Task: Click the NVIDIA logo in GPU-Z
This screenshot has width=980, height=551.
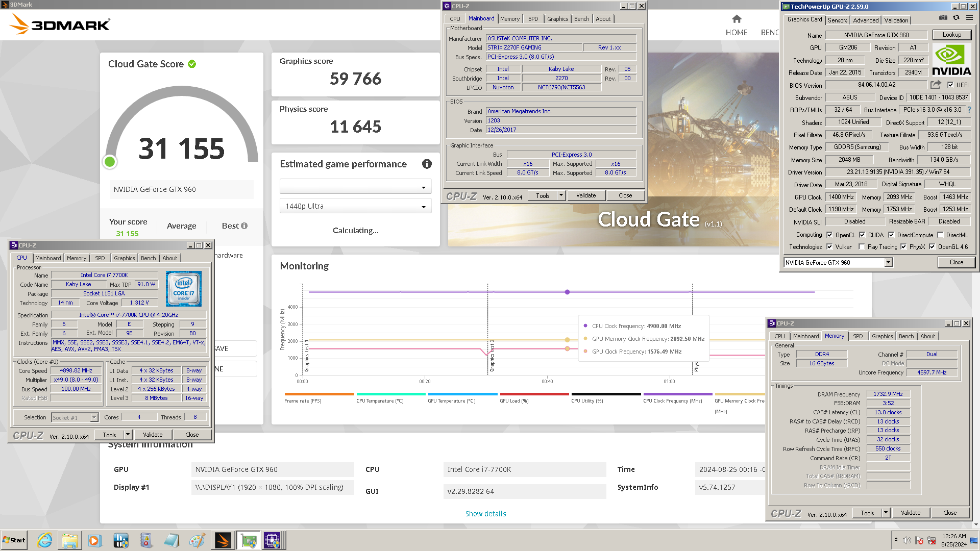Action: (x=952, y=60)
